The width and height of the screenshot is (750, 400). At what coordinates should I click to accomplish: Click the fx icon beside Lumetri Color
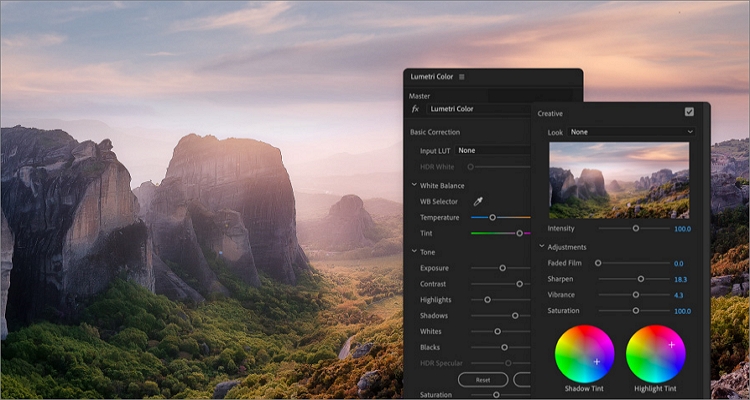click(x=415, y=109)
